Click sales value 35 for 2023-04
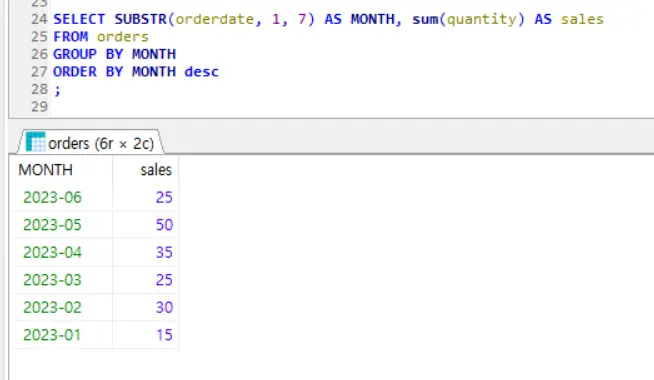Image resolution: width=654 pixels, height=380 pixels. coord(146,252)
